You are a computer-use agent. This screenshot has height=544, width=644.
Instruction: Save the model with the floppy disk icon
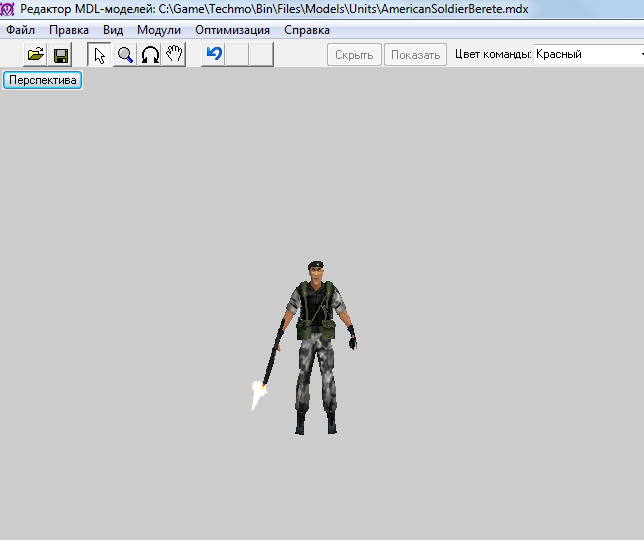point(61,55)
